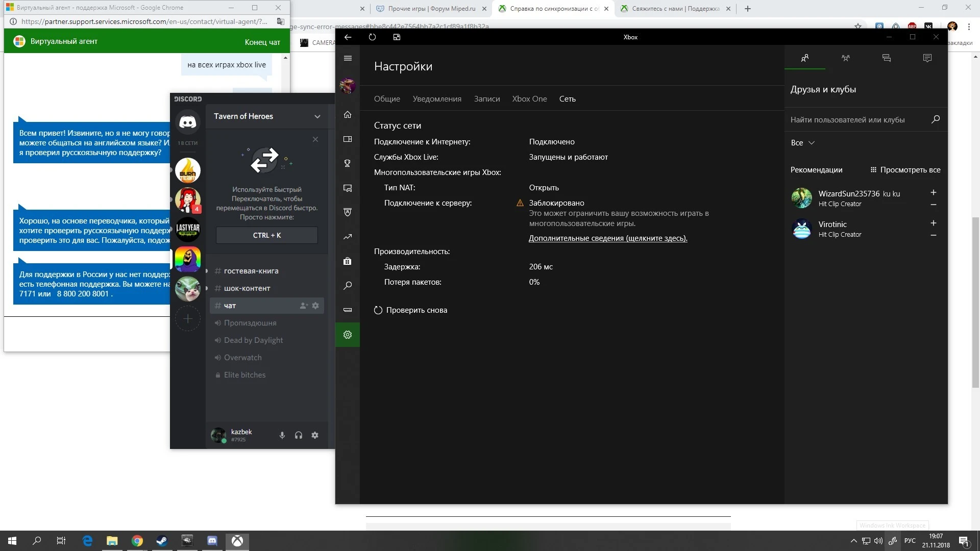Open the Xbox One settings tab

[529, 99]
